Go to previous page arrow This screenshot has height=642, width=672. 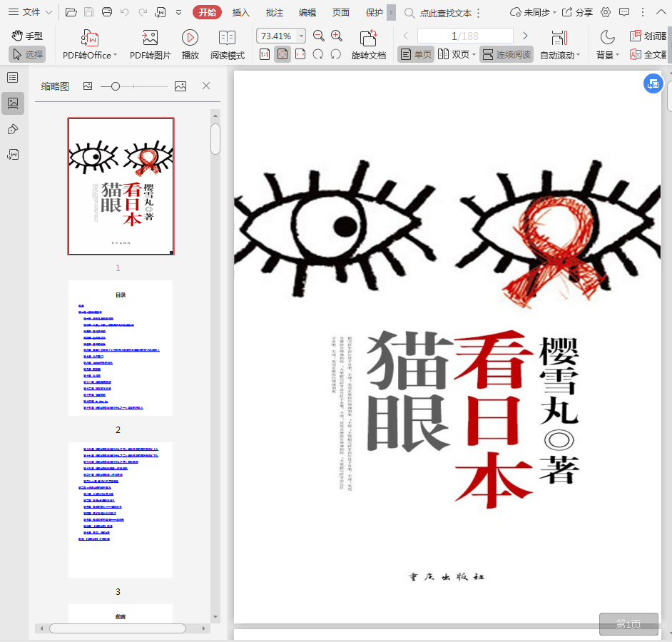[405, 36]
